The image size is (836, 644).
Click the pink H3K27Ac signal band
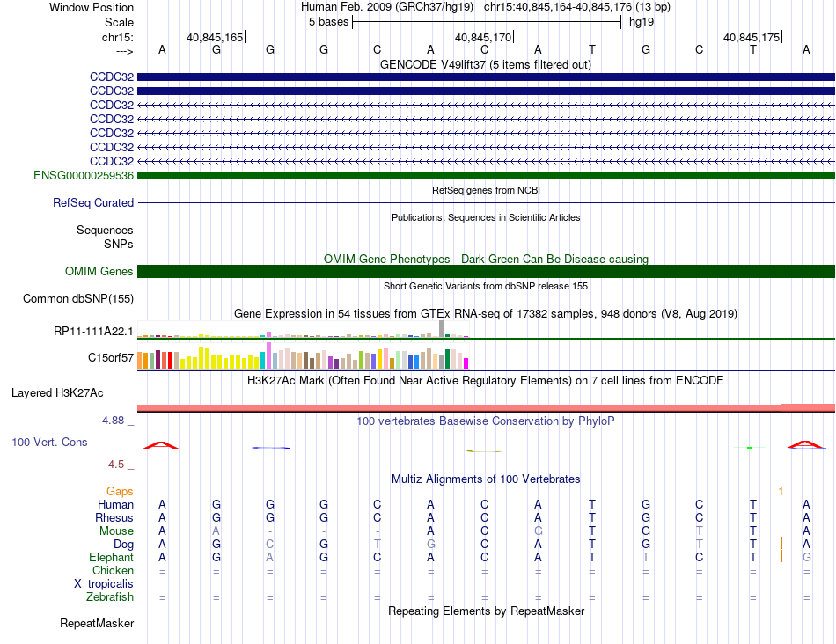pos(486,408)
